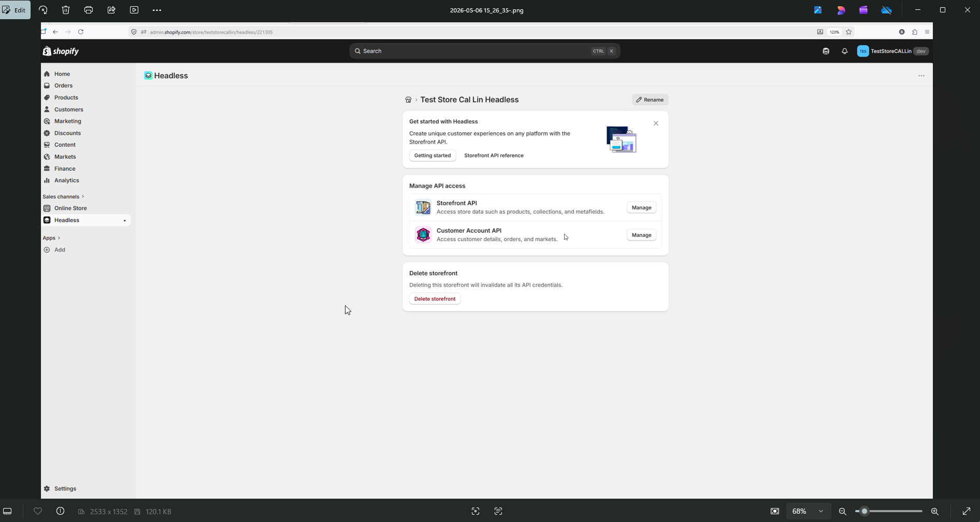
Task: Click the slideshow play icon
Action: [134, 10]
